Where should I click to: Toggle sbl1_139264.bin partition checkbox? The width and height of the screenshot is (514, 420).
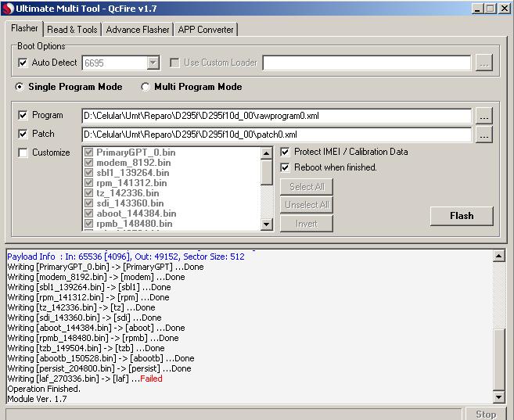[88, 172]
